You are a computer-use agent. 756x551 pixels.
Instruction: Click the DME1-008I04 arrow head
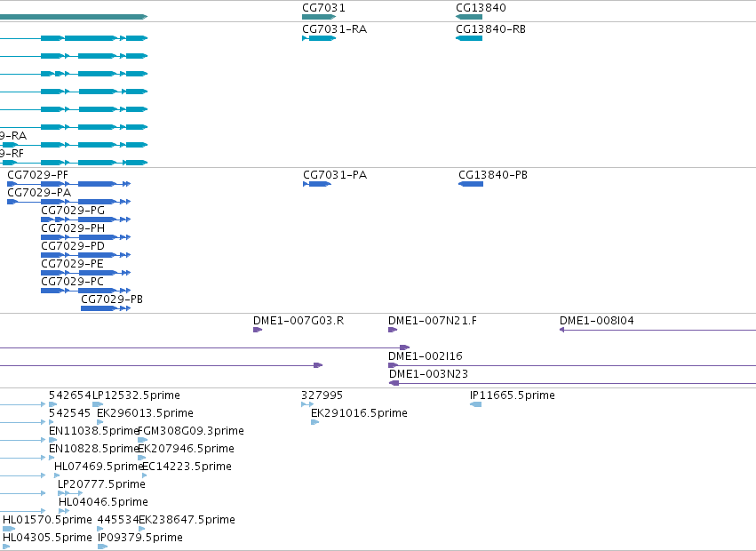tap(561, 330)
